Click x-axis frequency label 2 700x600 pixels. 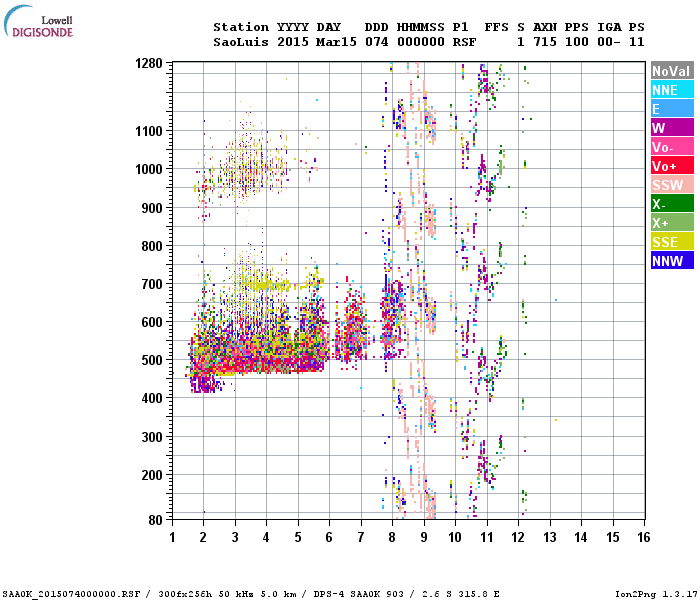pyautogui.click(x=203, y=537)
